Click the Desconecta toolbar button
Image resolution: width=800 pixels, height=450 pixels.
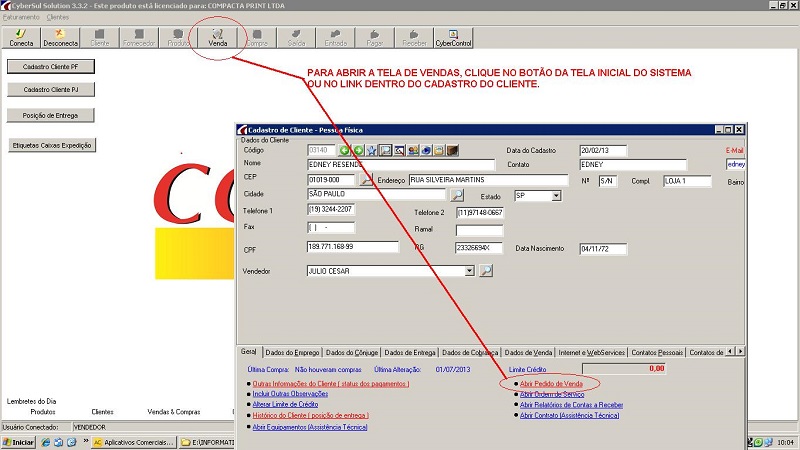click(x=60, y=38)
